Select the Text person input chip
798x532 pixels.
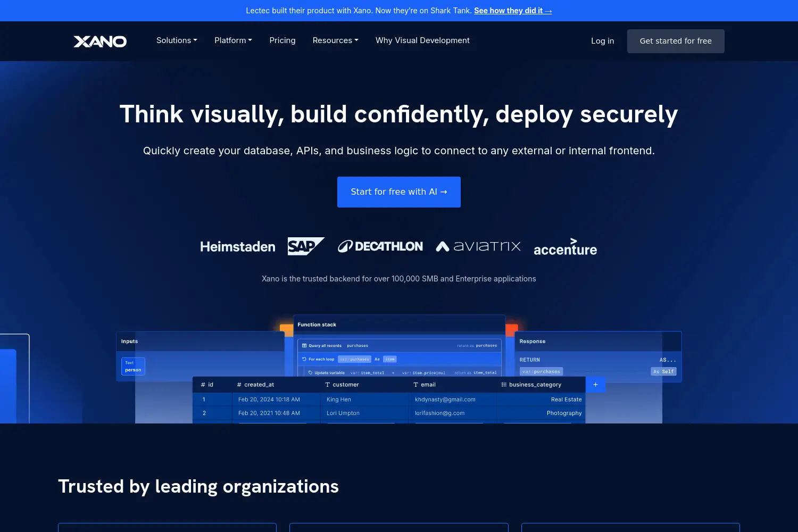tap(133, 367)
